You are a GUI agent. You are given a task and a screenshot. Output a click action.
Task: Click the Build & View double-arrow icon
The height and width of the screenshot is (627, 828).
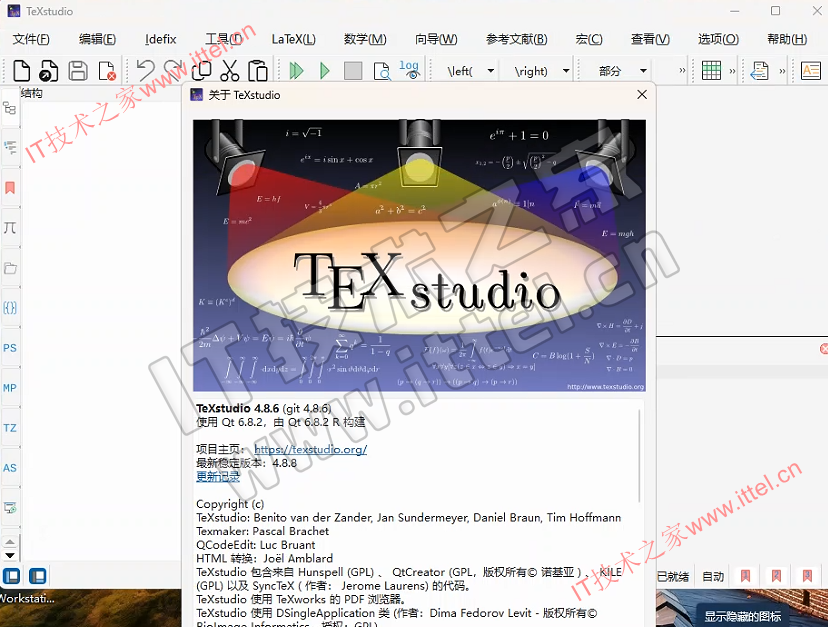(296, 70)
